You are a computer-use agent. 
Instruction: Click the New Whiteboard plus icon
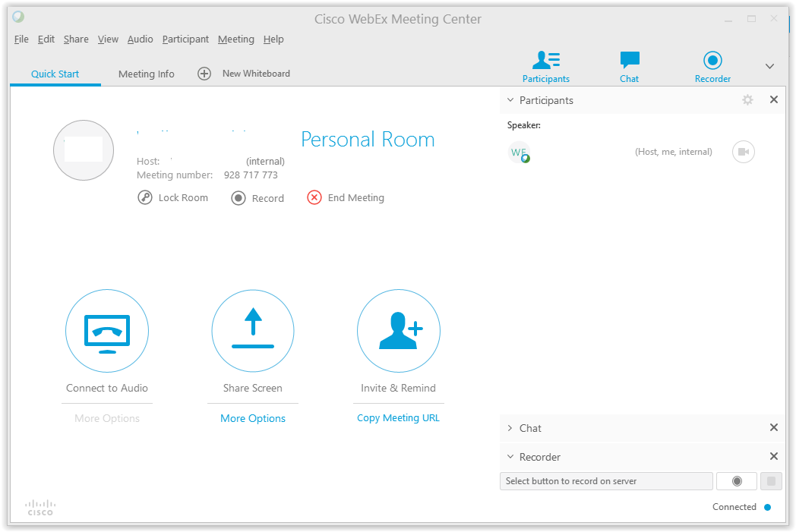coord(204,74)
